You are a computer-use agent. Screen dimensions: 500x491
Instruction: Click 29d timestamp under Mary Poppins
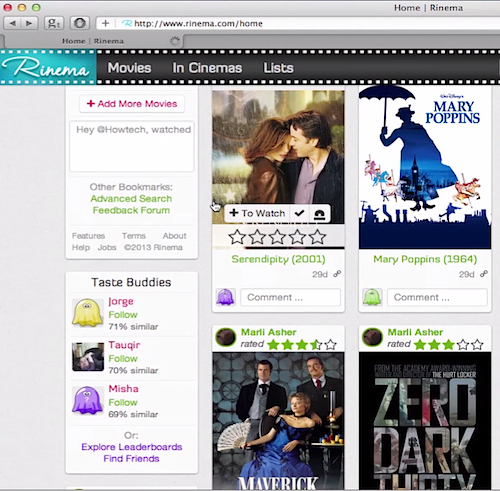click(466, 274)
